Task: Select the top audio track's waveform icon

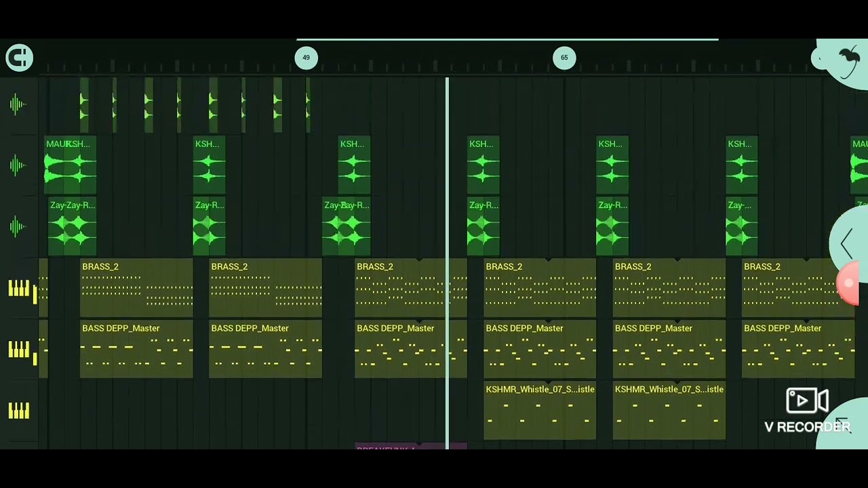Action: [x=18, y=104]
